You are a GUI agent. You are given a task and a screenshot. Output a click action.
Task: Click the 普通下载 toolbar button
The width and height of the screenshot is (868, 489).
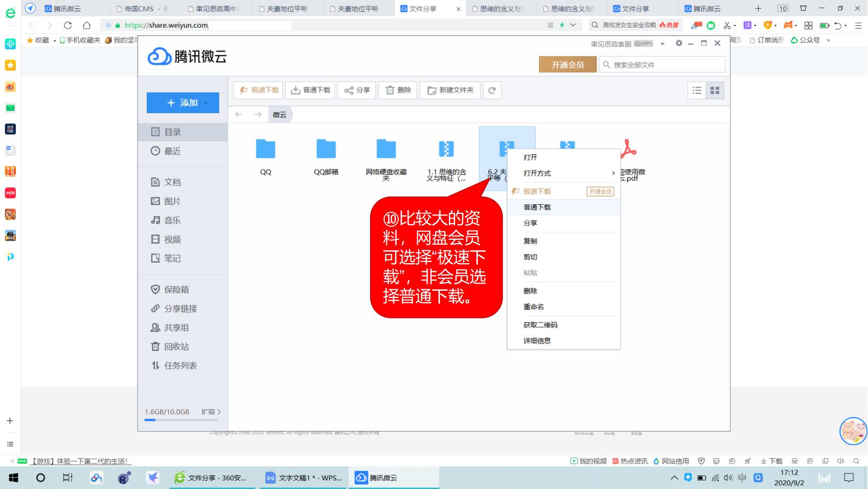pos(310,90)
